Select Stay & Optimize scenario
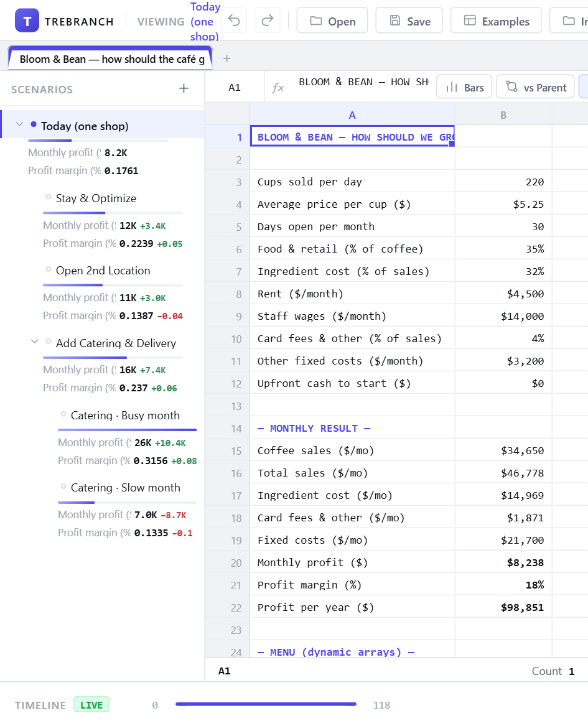588x726 pixels. tap(96, 198)
